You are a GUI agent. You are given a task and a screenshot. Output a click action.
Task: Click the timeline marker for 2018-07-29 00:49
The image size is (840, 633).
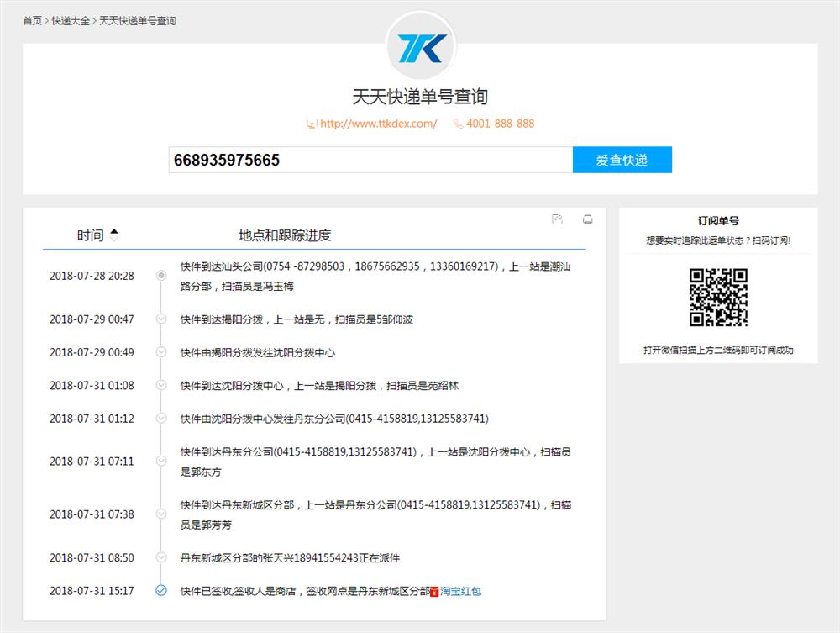[160, 352]
